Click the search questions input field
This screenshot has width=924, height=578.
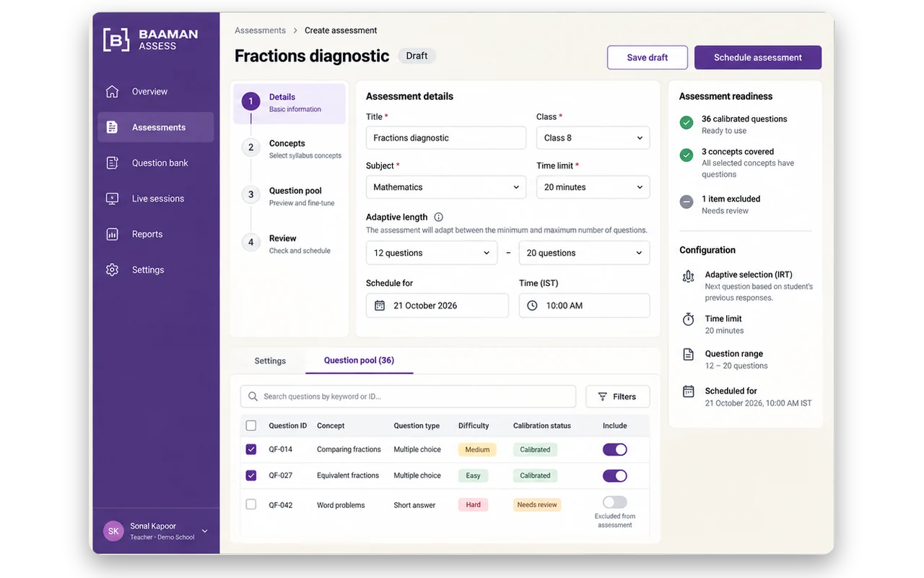point(408,397)
